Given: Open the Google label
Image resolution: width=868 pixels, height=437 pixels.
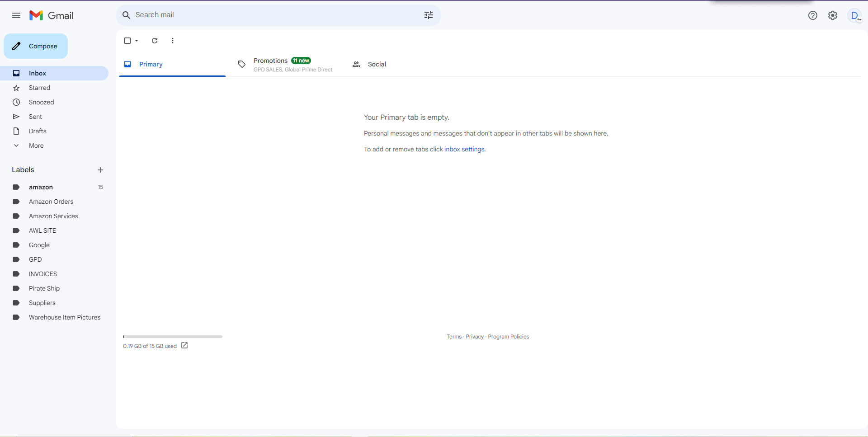Looking at the screenshot, I should click(54, 245).
